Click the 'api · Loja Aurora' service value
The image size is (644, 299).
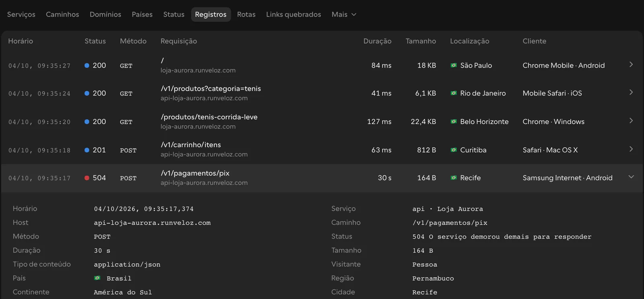click(448, 209)
